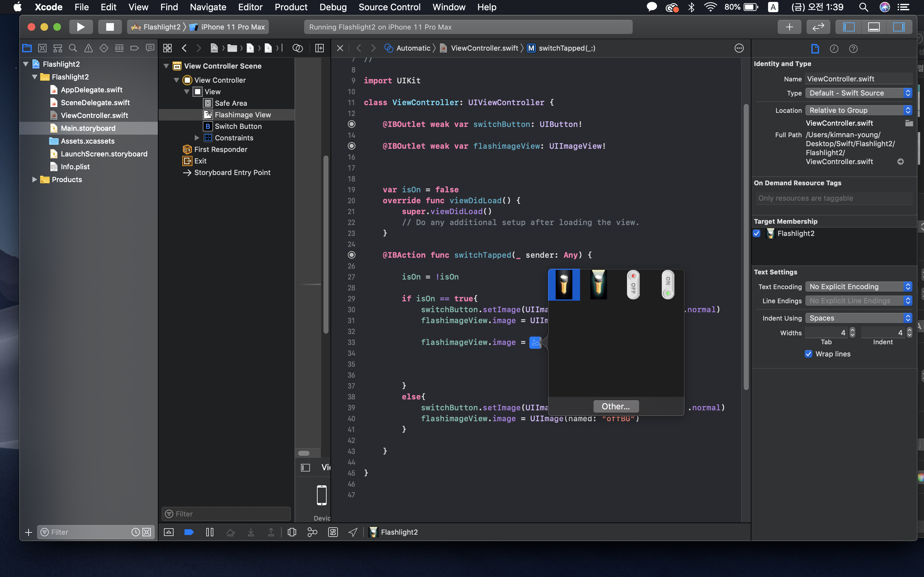Open the Text Encoding dropdown
Viewport: 924px width, 577px height.
(x=858, y=287)
